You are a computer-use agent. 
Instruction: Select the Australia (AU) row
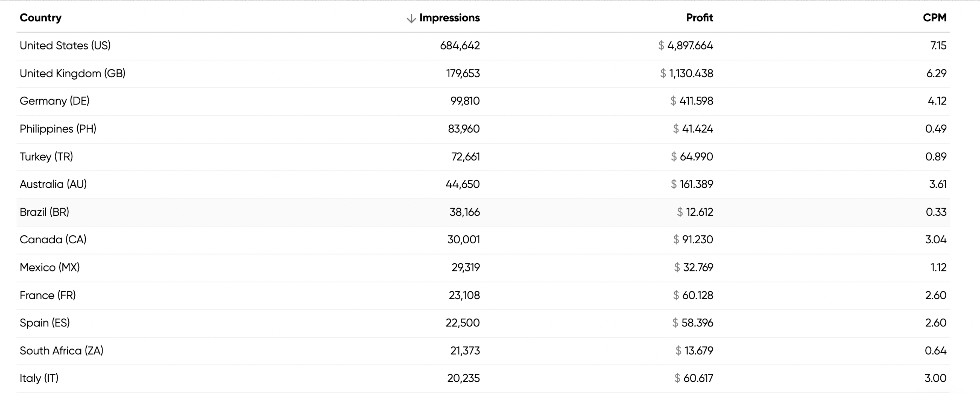pos(483,184)
